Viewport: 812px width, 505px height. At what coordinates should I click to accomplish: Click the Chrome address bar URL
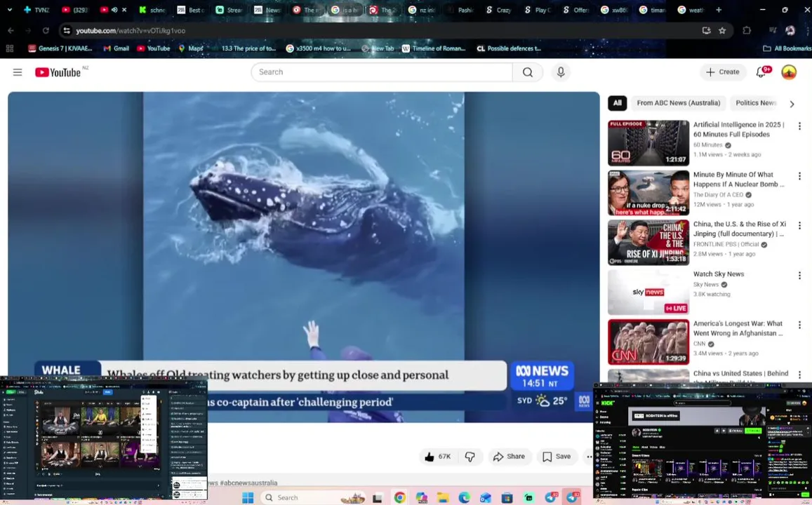(x=131, y=31)
